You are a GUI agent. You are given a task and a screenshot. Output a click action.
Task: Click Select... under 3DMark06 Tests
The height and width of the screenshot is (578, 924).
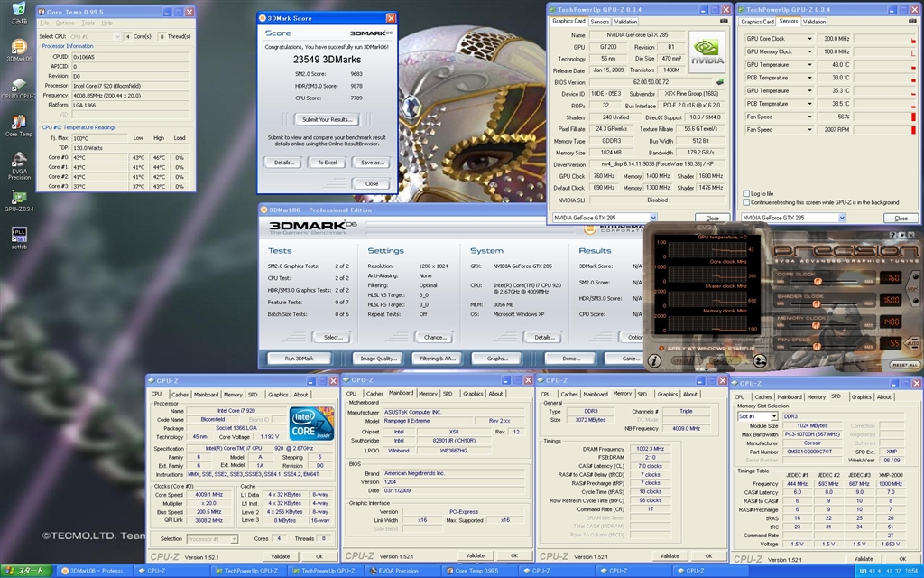pyautogui.click(x=333, y=338)
